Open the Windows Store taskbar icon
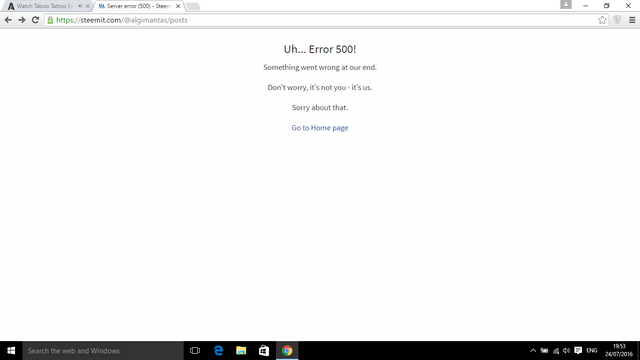 point(264,351)
